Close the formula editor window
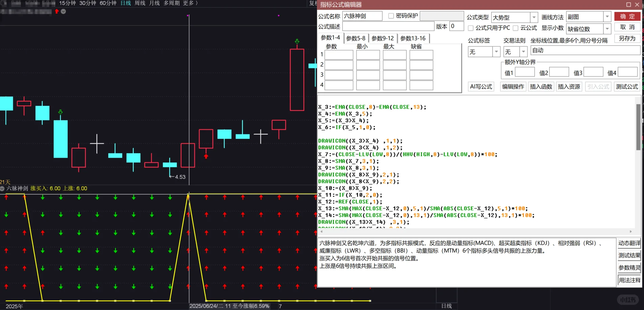This screenshot has width=644, height=310. [x=637, y=4]
